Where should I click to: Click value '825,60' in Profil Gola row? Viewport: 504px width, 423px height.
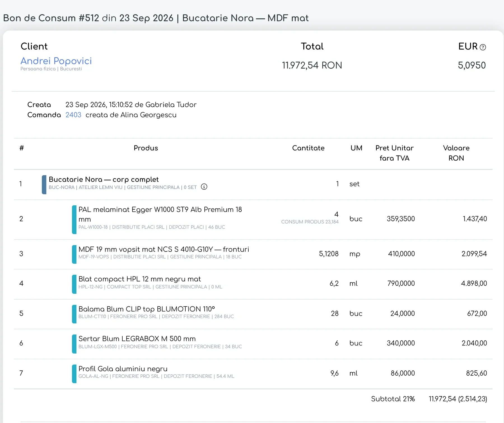[x=477, y=373]
